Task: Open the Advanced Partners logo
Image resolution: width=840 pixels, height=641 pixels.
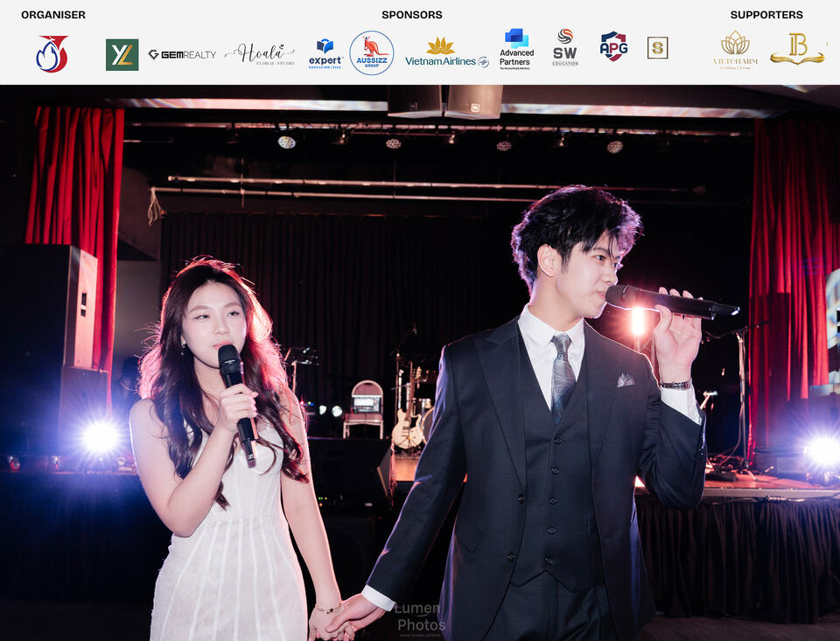Action: point(516,49)
